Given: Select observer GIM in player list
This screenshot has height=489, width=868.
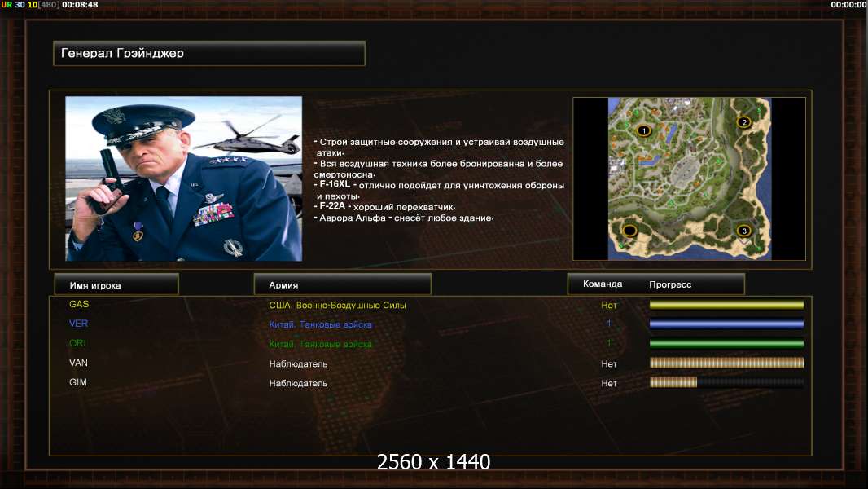Looking at the screenshot, I should click(x=77, y=382).
